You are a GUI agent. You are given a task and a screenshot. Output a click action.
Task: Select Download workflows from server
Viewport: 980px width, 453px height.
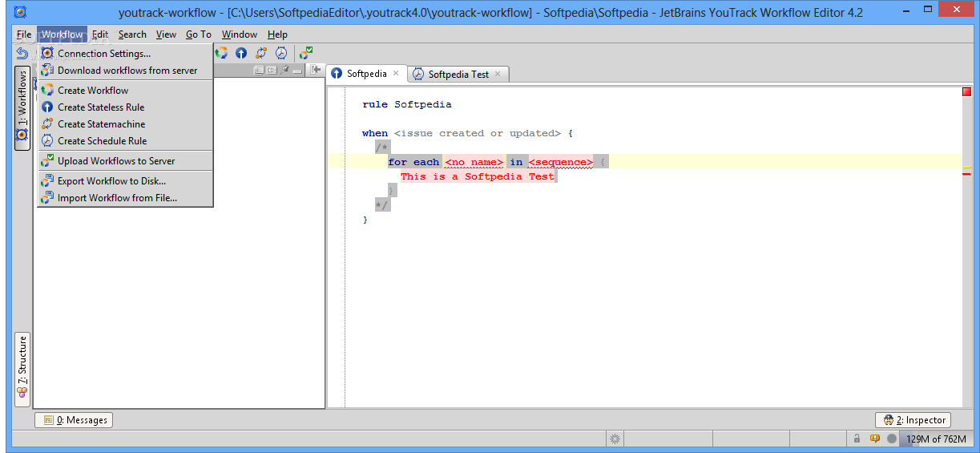[126, 71]
